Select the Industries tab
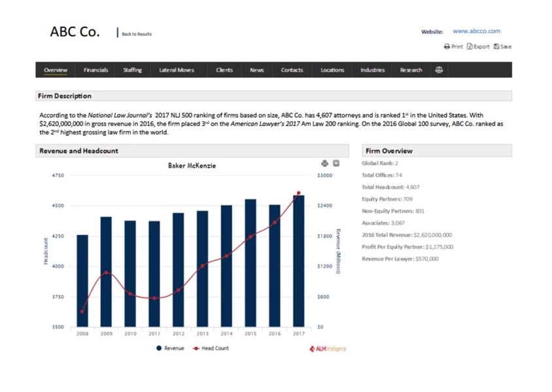The image size is (552, 392). point(372,70)
